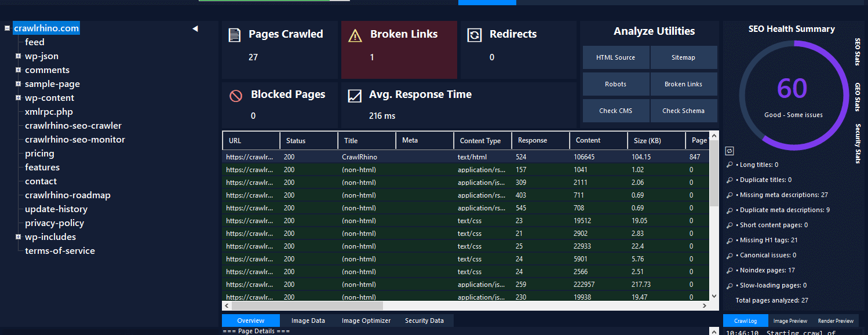Click the magnifier icon beside Duplicate titles
This screenshot has width=868, height=335.
pyautogui.click(x=730, y=180)
